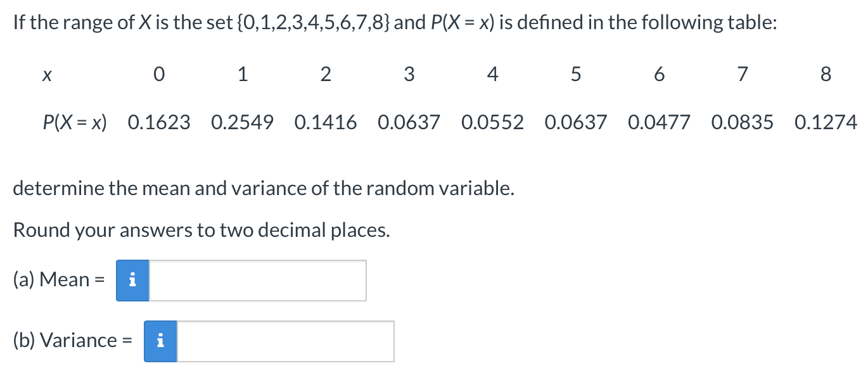Viewport: 868px width, 380px height.
Task: Open the blue 'i' help button for answer (b)
Action: [x=160, y=341]
